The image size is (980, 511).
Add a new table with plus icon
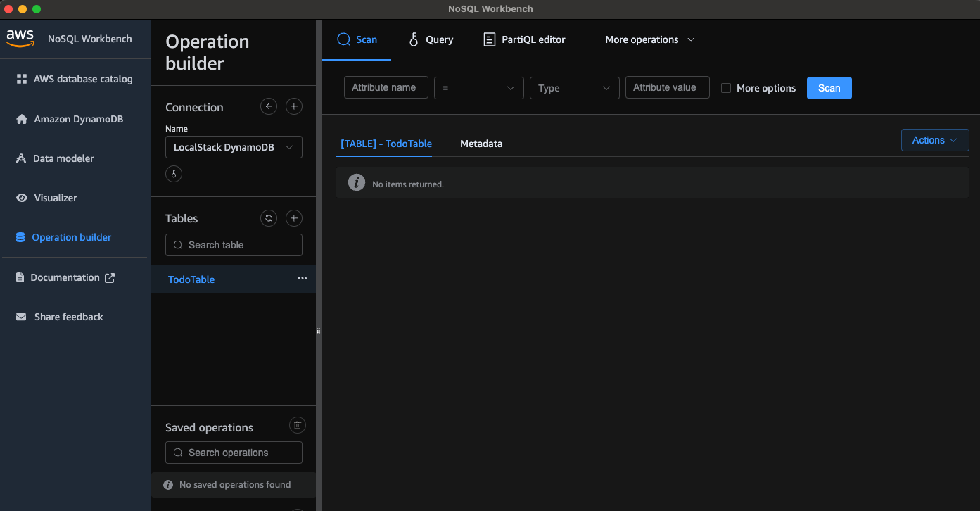pyautogui.click(x=294, y=218)
